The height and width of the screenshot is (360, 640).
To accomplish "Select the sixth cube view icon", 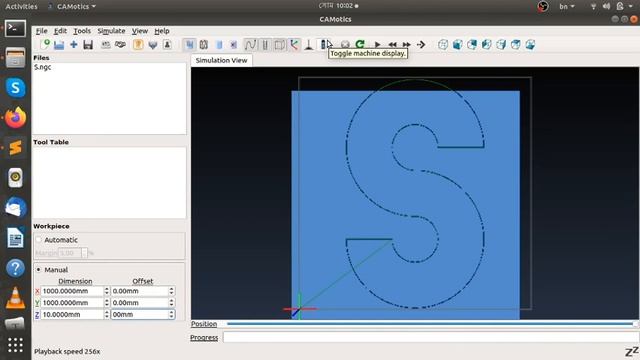I will [516, 44].
